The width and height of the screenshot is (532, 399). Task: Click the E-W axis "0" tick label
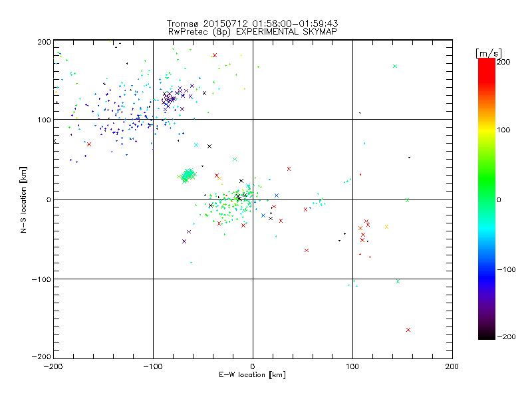click(253, 366)
